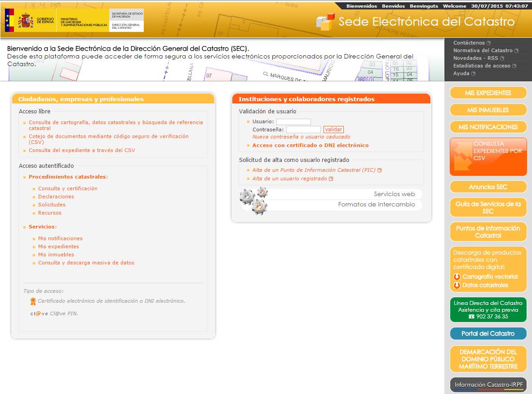Image resolution: width=532 pixels, height=394 pixels.
Task: Open Consulta de cartografía, datos catastrales link
Action: coord(115,125)
